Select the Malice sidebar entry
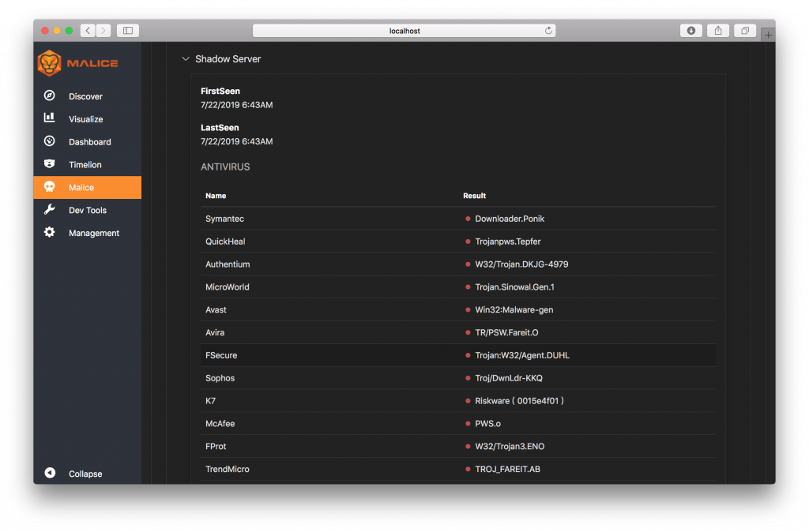This screenshot has width=809, height=532. [x=88, y=187]
